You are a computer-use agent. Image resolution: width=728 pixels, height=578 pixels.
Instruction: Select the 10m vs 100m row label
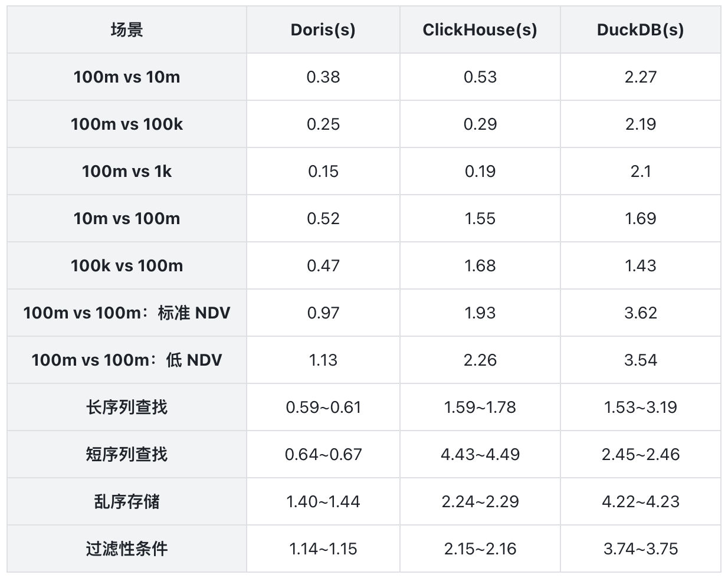(x=127, y=218)
